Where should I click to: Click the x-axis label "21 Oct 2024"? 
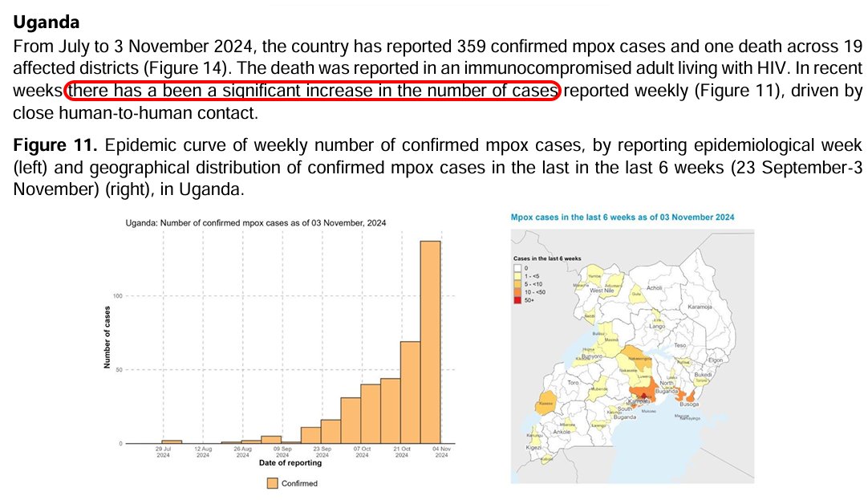pos(402,452)
